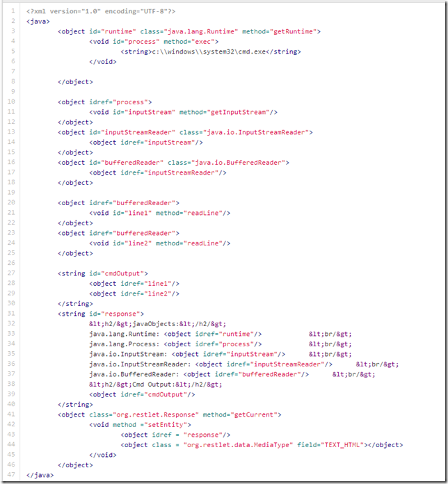448x484 pixels.
Task: Click line number 5 in the gutter
Action: pyautogui.click(x=13, y=51)
